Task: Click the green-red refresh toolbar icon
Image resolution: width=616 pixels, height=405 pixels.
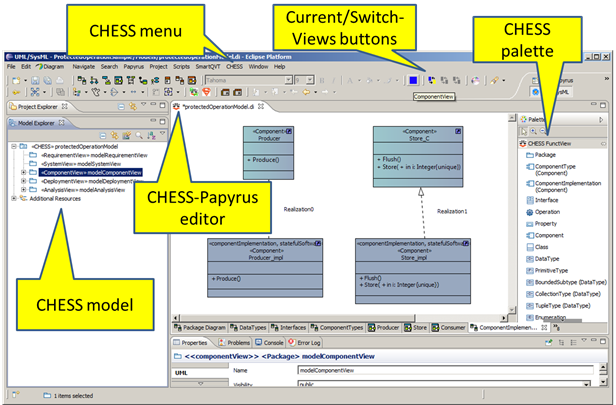Action: tap(194, 92)
